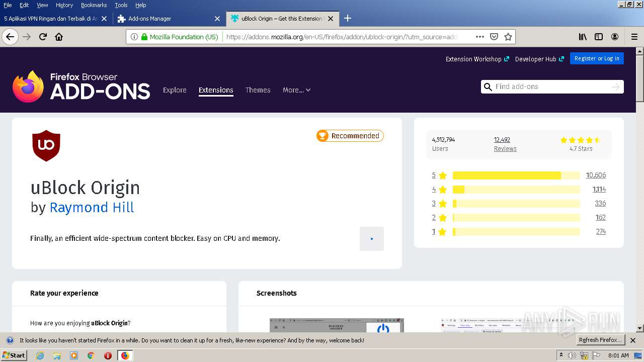This screenshot has height=362, width=644.
Task: Open the 1,114 four-star reviews count
Action: pyautogui.click(x=599, y=190)
